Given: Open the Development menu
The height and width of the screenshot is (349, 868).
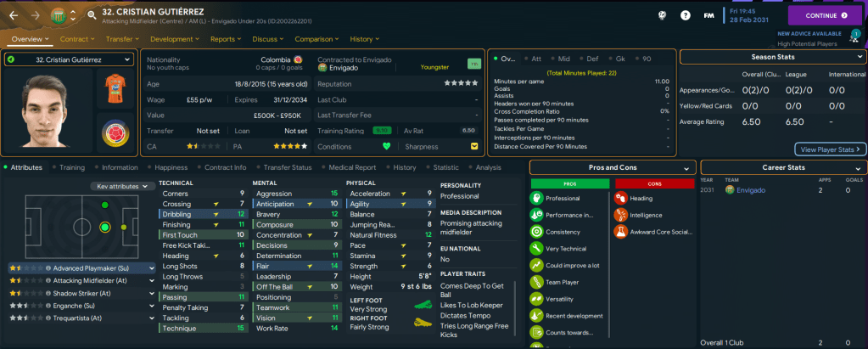Looking at the screenshot, I should [x=176, y=38].
